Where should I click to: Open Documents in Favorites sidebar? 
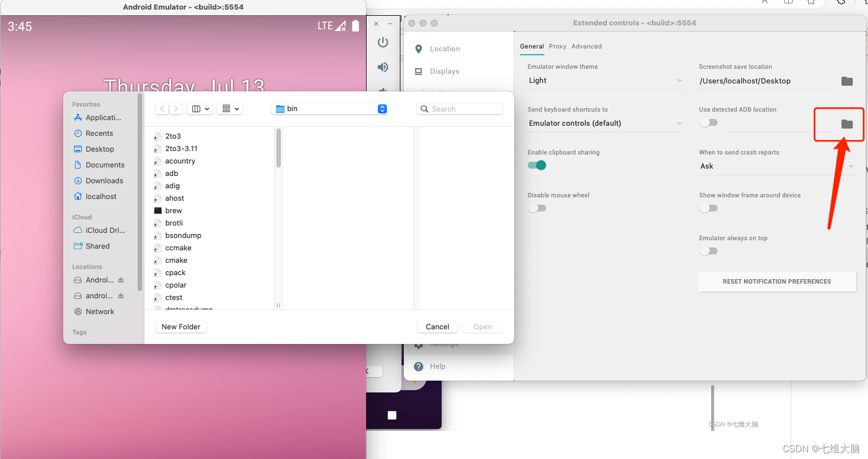click(x=99, y=165)
